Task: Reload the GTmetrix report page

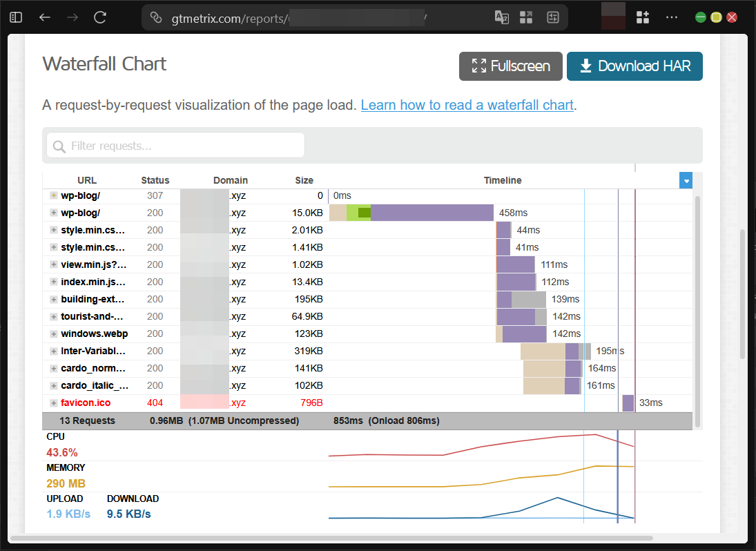Action: click(x=100, y=17)
